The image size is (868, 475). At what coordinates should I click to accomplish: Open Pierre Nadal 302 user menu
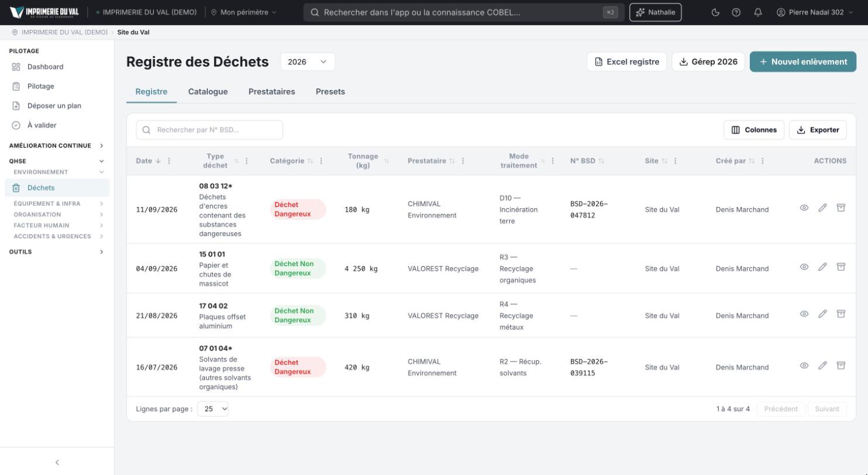815,12
